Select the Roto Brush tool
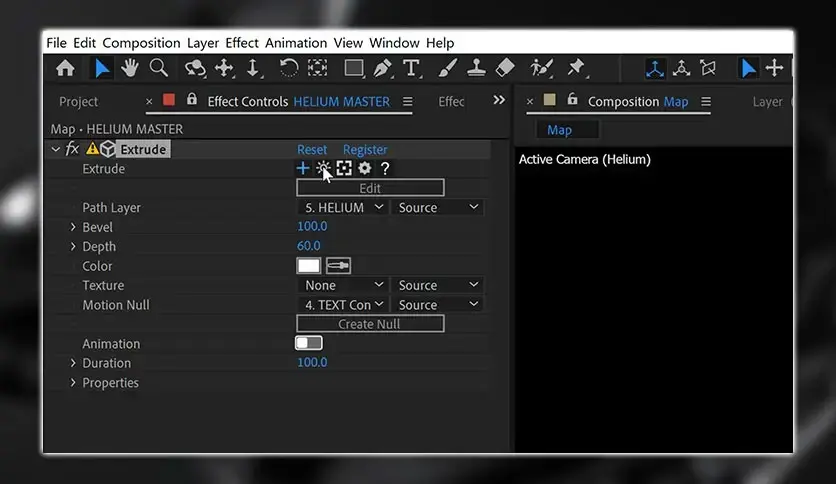 pos(541,68)
